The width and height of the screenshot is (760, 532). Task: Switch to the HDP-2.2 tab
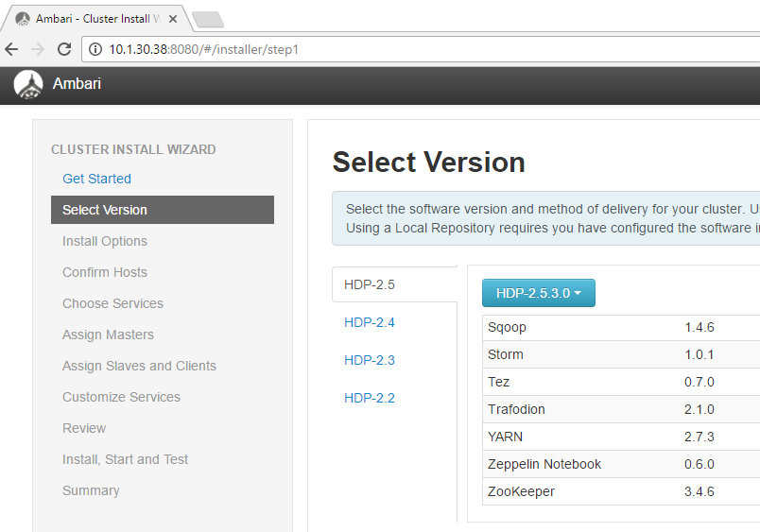[x=370, y=398]
